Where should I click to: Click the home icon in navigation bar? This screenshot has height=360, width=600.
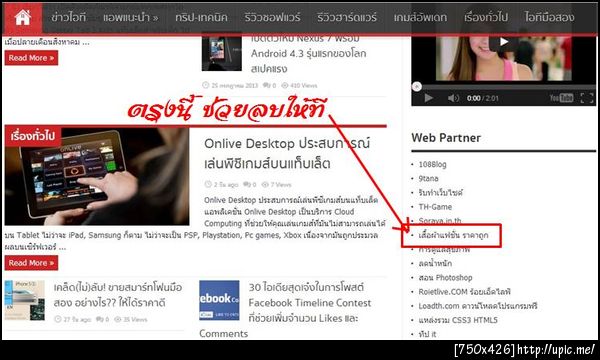click(x=23, y=18)
